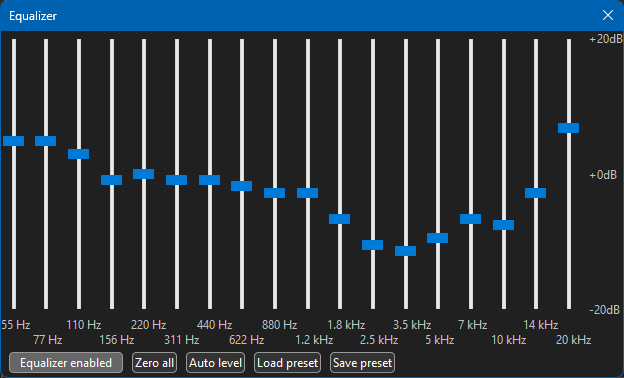
Task: Click the 880 Hz slider handle
Action: coord(275,193)
